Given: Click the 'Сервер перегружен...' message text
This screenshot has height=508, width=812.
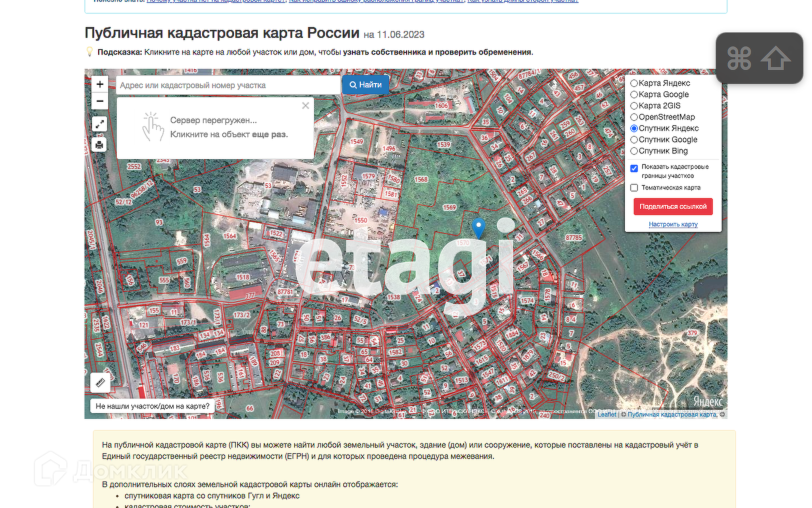Looking at the screenshot, I should pyautogui.click(x=214, y=120).
